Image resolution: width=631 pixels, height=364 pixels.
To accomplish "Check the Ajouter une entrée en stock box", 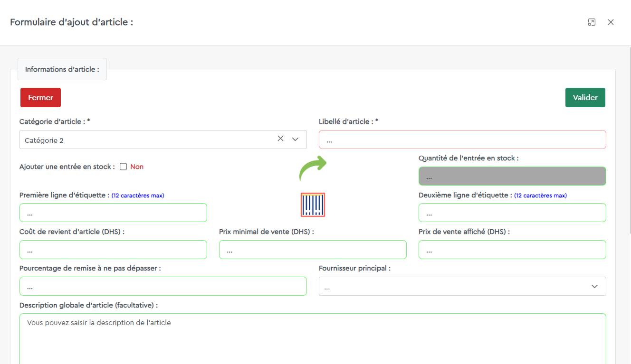I will [x=123, y=167].
